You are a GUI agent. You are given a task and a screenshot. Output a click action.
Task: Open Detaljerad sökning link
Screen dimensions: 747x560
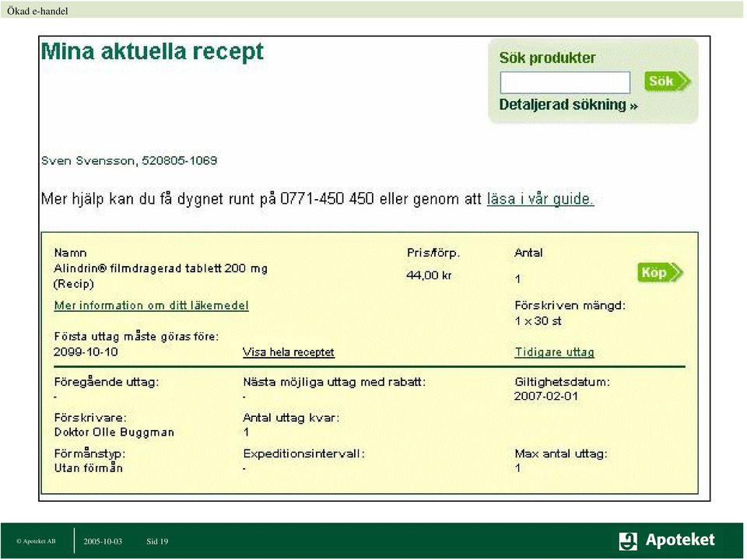[x=568, y=105]
